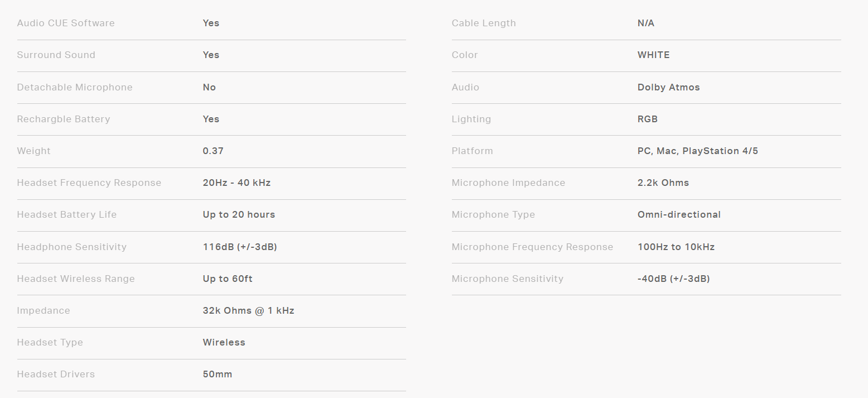Click the Headset Type label

coord(50,343)
